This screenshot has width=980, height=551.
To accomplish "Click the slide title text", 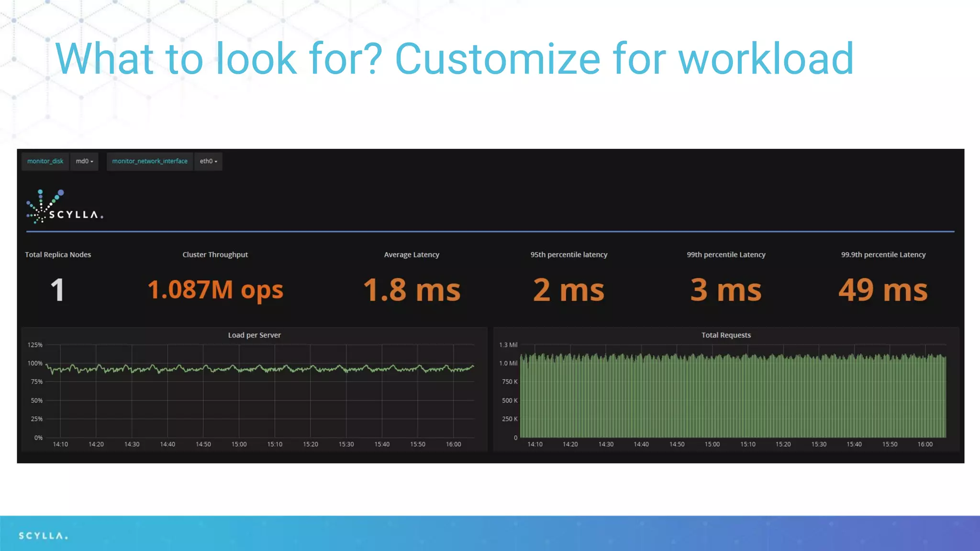I will click(x=454, y=59).
